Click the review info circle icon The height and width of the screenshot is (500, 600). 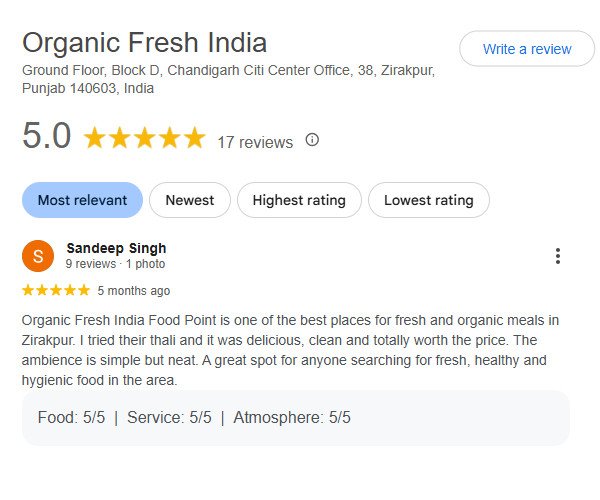click(x=312, y=140)
